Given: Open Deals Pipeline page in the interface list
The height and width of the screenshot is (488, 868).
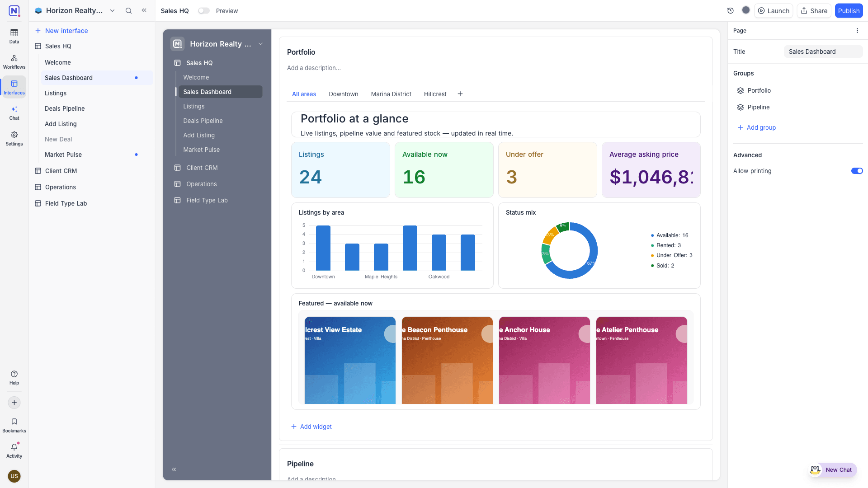Looking at the screenshot, I should [97, 108].
